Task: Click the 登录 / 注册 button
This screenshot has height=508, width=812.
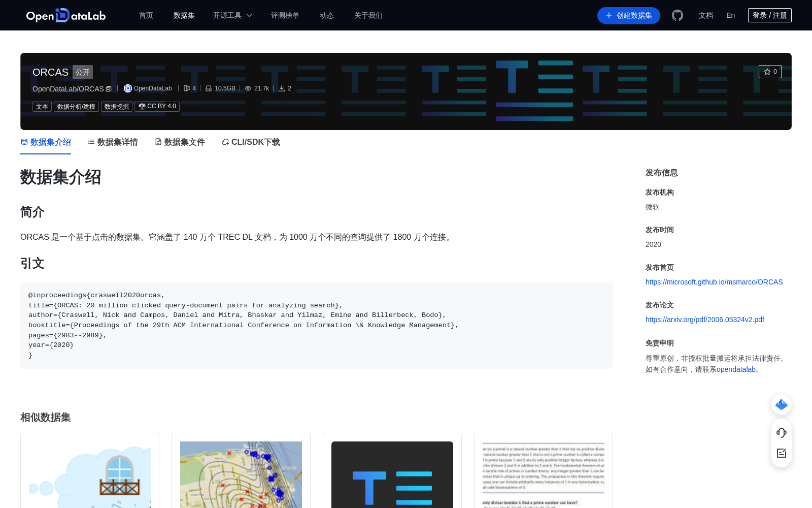Action: (770, 15)
